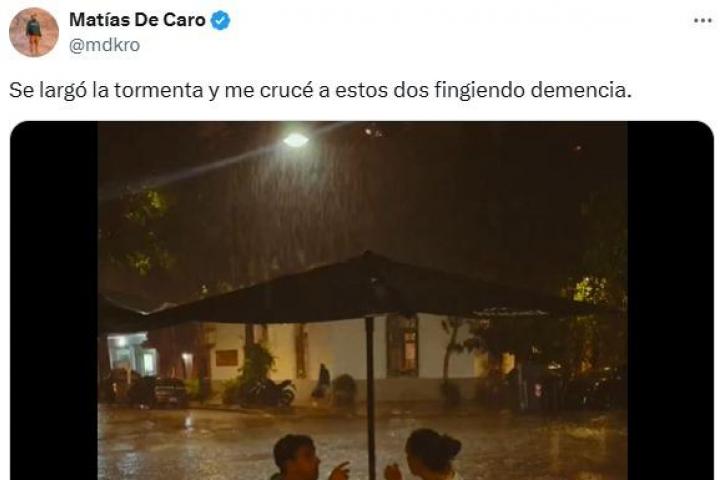Click the shuttered window on the white building
The height and width of the screenshot is (480, 720).
coord(402,344)
